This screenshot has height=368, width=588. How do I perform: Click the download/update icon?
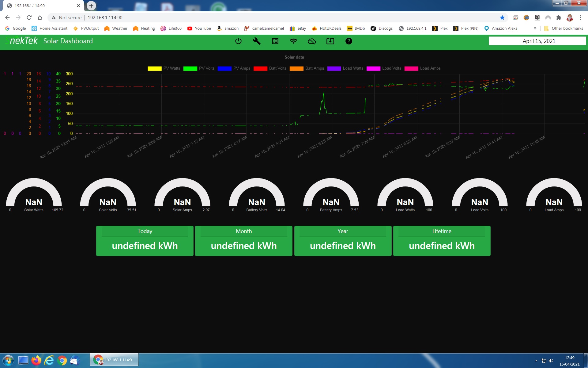coord(330,41)
